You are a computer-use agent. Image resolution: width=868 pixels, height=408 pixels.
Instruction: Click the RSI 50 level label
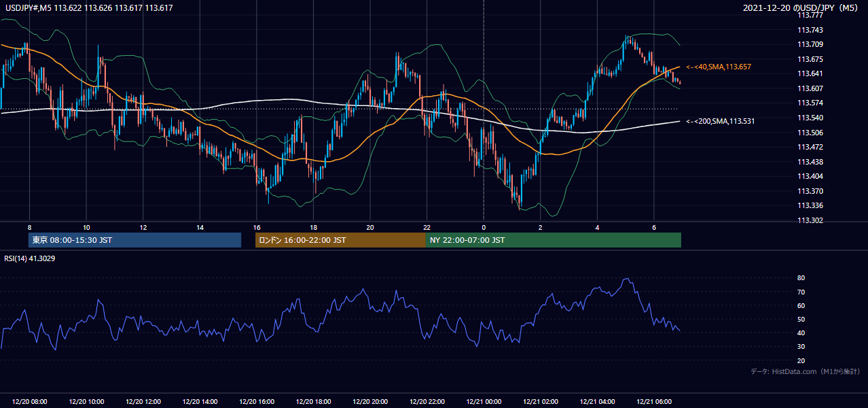[801, 320]
